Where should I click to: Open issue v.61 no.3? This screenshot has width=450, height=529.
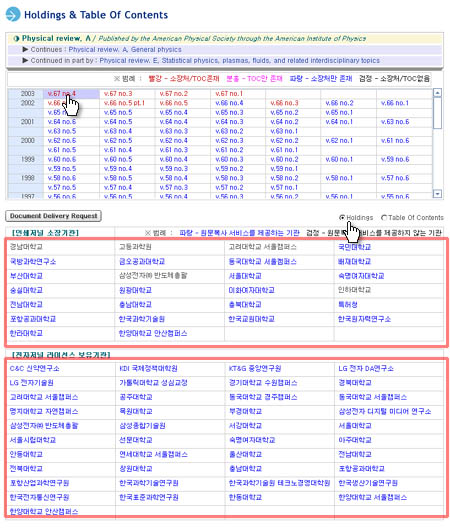pos(173,150)
